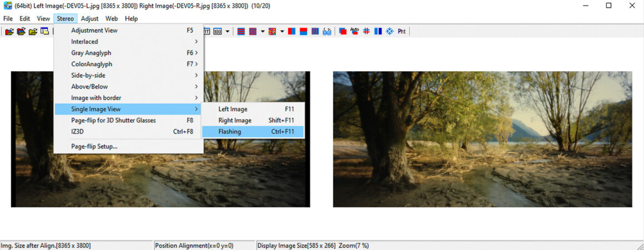Select the side-by-side red/blue view icon
The height and width of the screenshot is (250, 644).
tap(291, 32)
